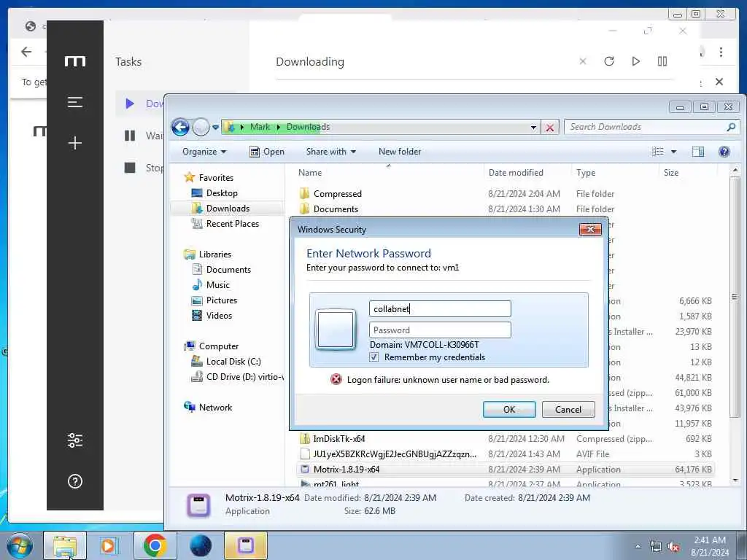
Task: Click the user name field containing collabnet
Action: (440, 309)
